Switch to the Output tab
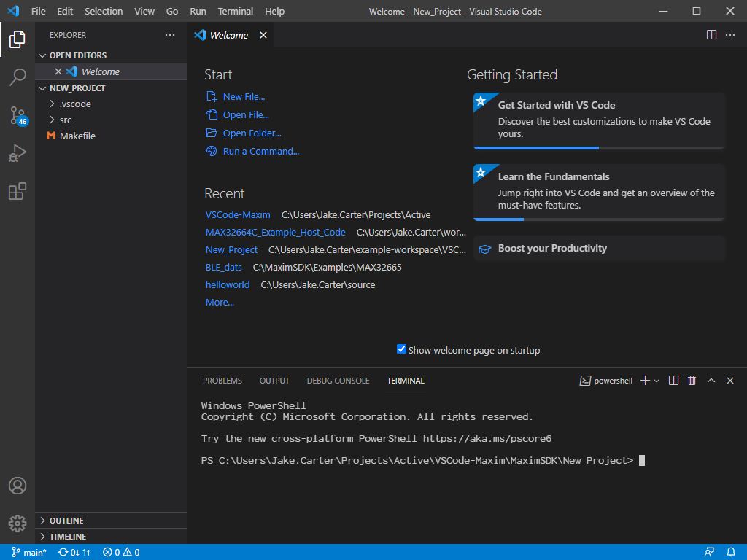This screenshot has height=560, width=747. [x=274, y=381]
